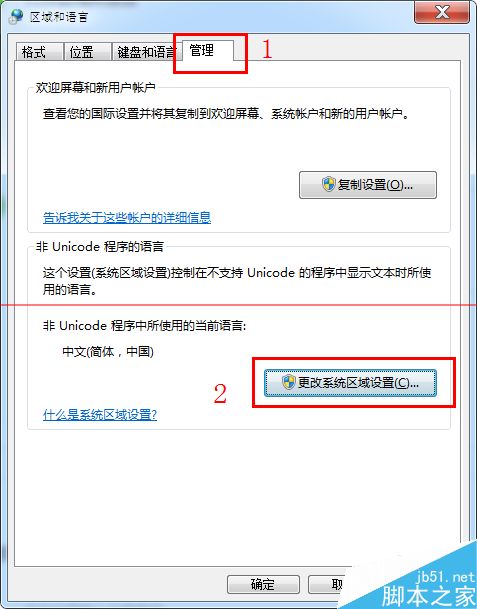The height and width of the screenshot is (609, 477).
Task: Click the jb51.net watermark text
Action: click(445, 577)
